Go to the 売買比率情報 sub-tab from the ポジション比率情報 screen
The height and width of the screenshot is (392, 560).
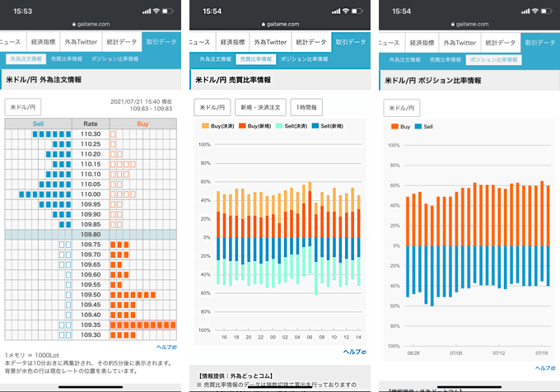point(445,59)
